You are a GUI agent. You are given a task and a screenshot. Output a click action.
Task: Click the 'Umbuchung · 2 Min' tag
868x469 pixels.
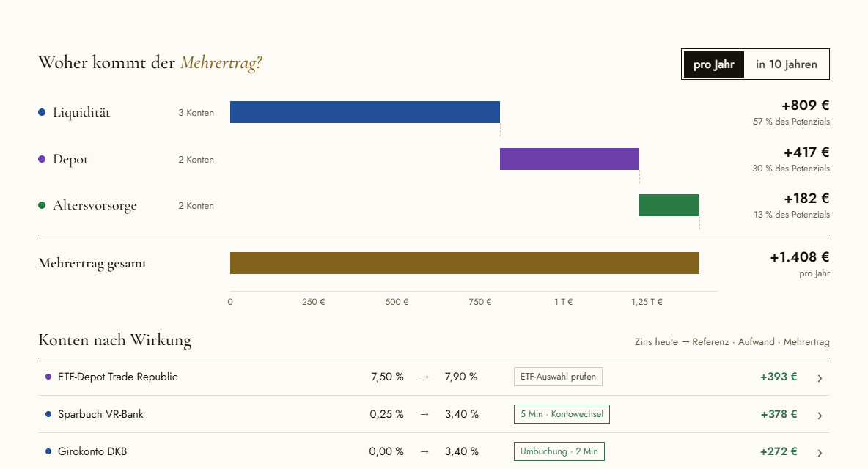coord(559,451)
